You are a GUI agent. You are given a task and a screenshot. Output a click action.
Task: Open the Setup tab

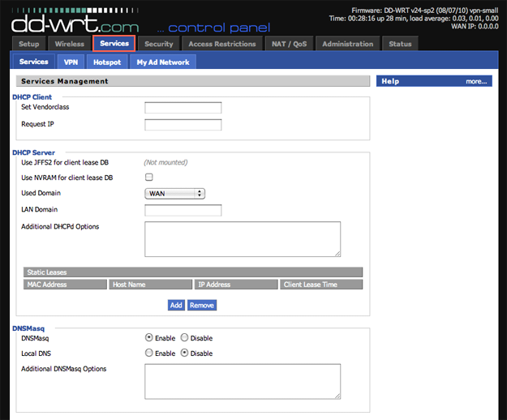pyautogui.click(x=28, y=44)
